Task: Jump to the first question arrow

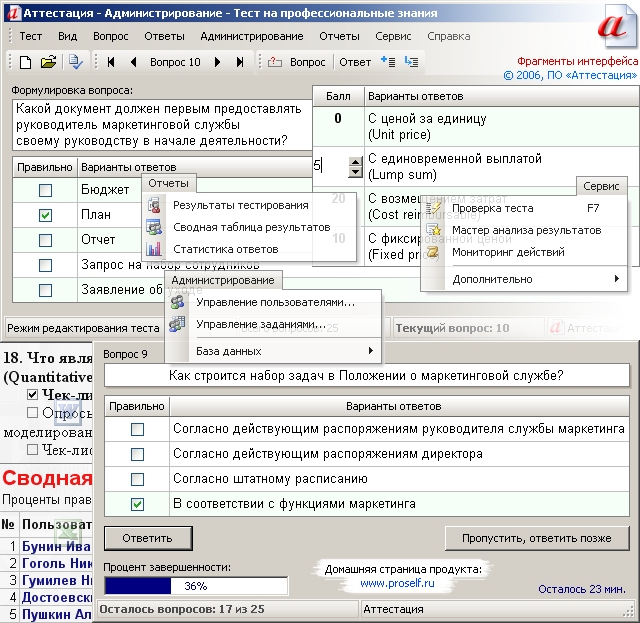Action: [112, 62]
